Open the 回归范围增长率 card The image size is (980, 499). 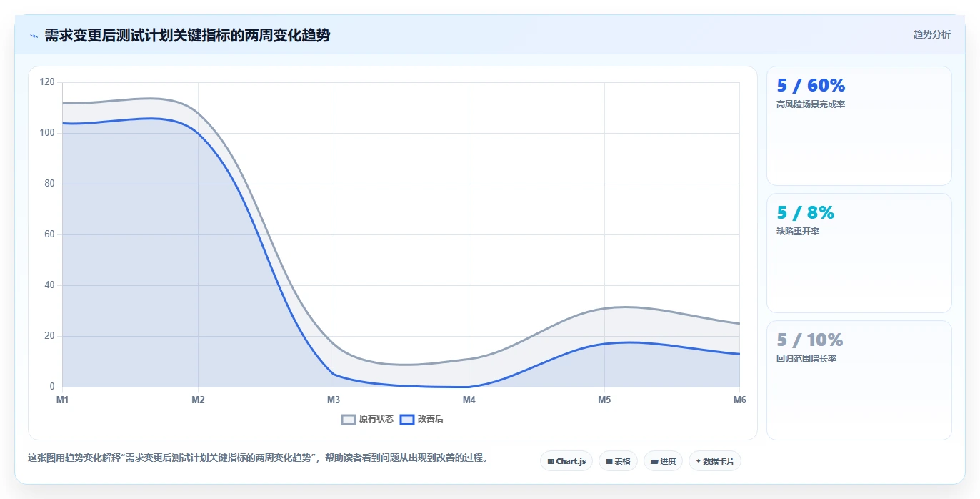click(x=859, y=380)
